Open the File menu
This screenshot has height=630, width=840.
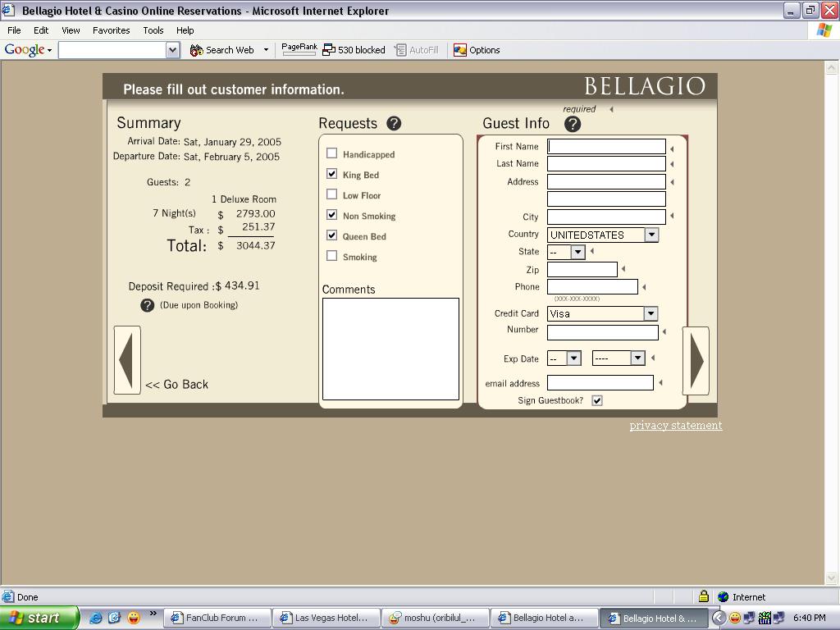pyautogui.click(x=14, y=30)
